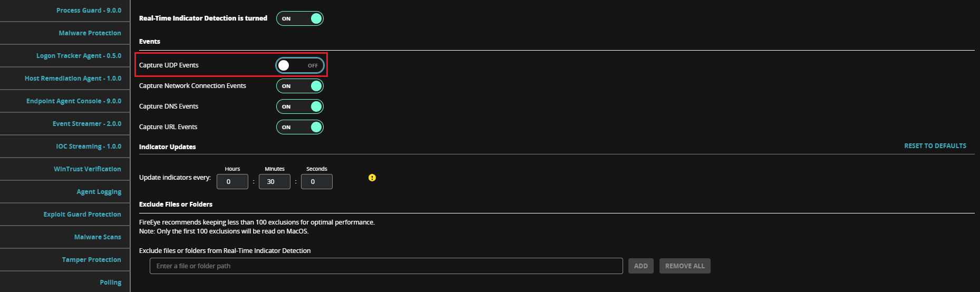Screen dimensions: 980x292
Task: Toggle Real-Time Indicator Detection switch
Action: pos(300,18)
